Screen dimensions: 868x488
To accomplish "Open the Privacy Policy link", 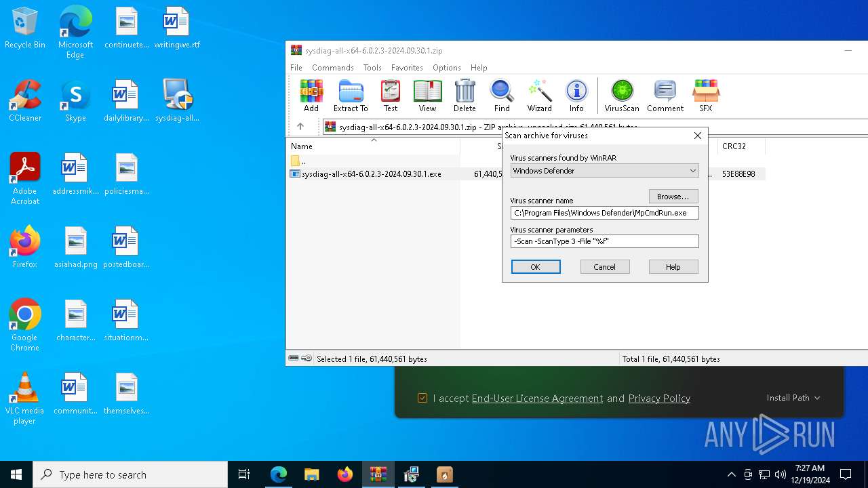I will point(659,399).
